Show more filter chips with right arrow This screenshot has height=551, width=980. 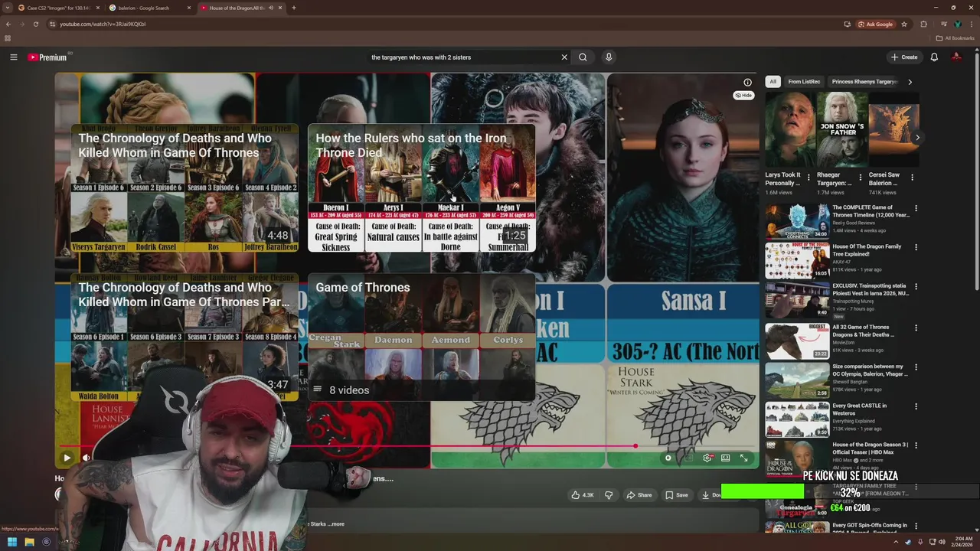[x=910, y=82]
